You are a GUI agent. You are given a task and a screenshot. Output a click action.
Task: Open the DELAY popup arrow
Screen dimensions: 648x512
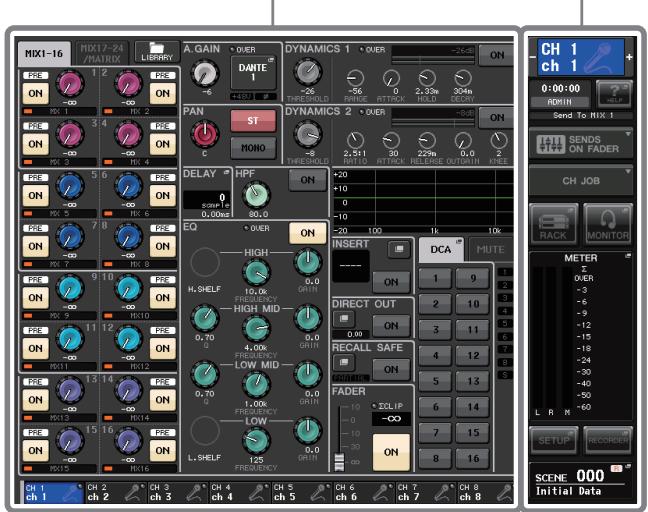226,172
